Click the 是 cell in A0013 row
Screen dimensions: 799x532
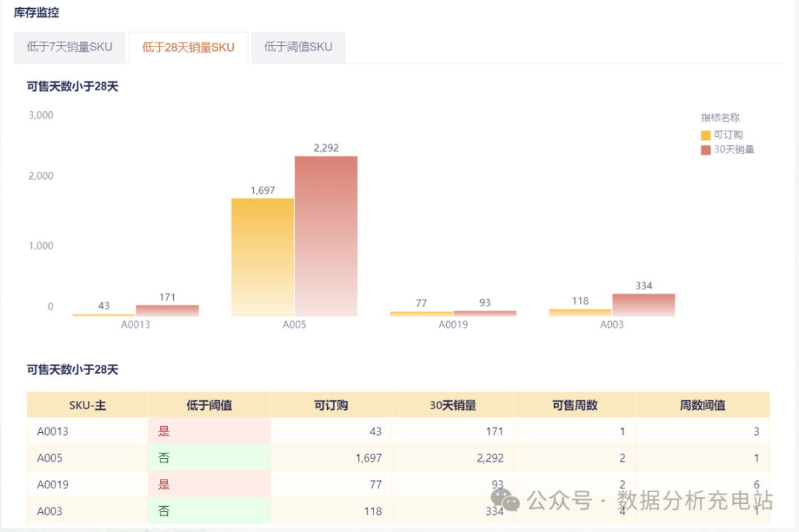point(209,431)
